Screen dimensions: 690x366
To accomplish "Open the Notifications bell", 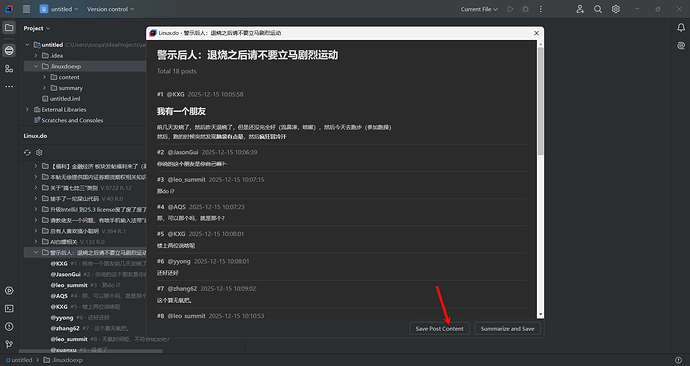I will [x=681, y=28].
